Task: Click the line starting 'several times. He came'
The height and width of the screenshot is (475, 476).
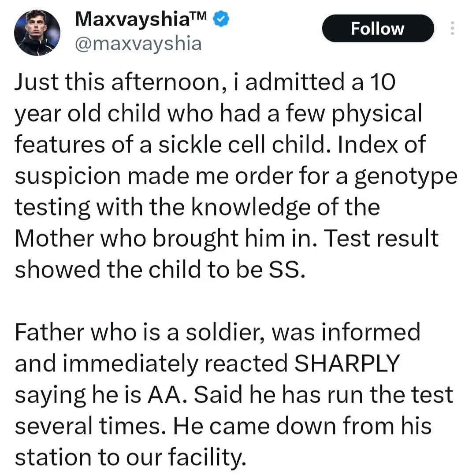Action: tap(223, 426)
